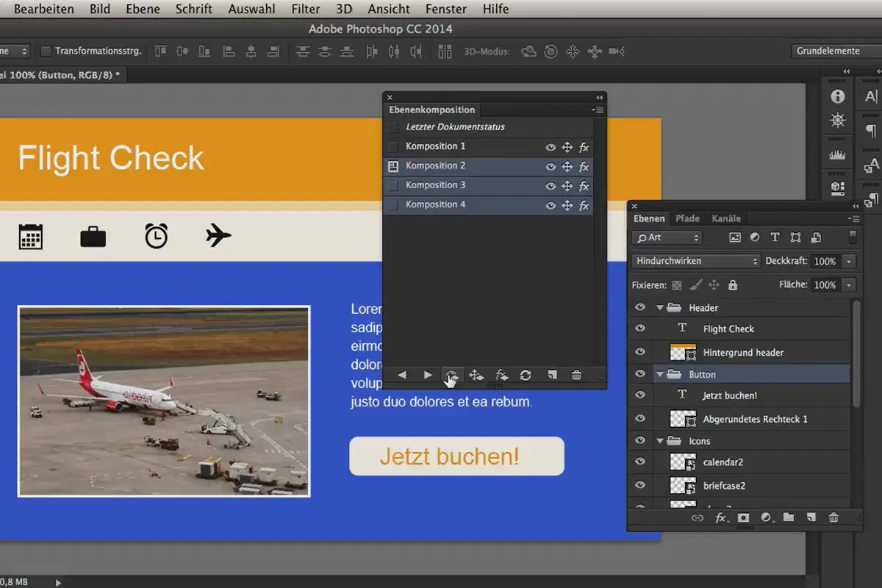Image resolution: width=882 pixels, height=588 pixels.
Task: Update positions of selected layer comps
Action: [476, 376]
